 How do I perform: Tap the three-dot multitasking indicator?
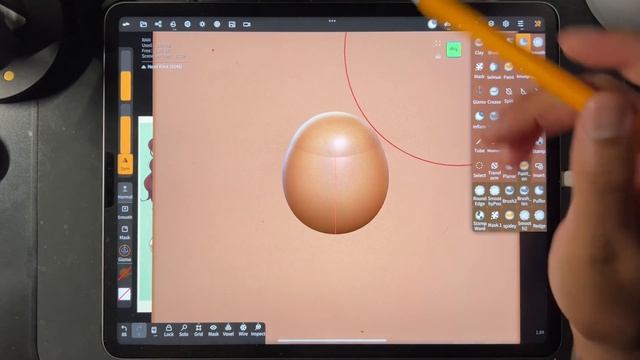332,20
